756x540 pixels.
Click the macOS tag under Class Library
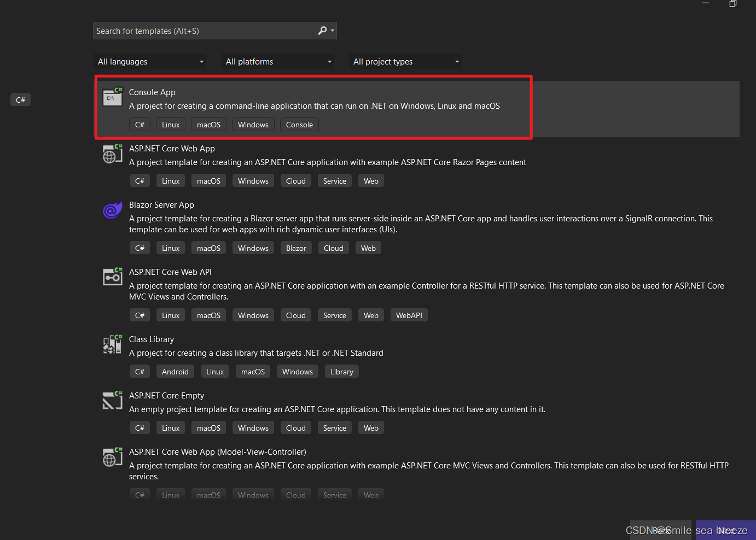[x=253, y=372]
